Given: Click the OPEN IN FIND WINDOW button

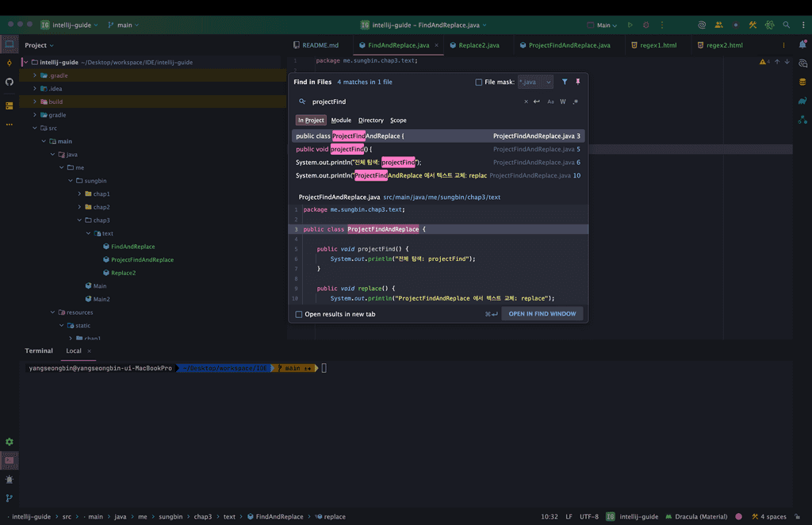Looking at the screenshot, I should click(x=542, y=314).
